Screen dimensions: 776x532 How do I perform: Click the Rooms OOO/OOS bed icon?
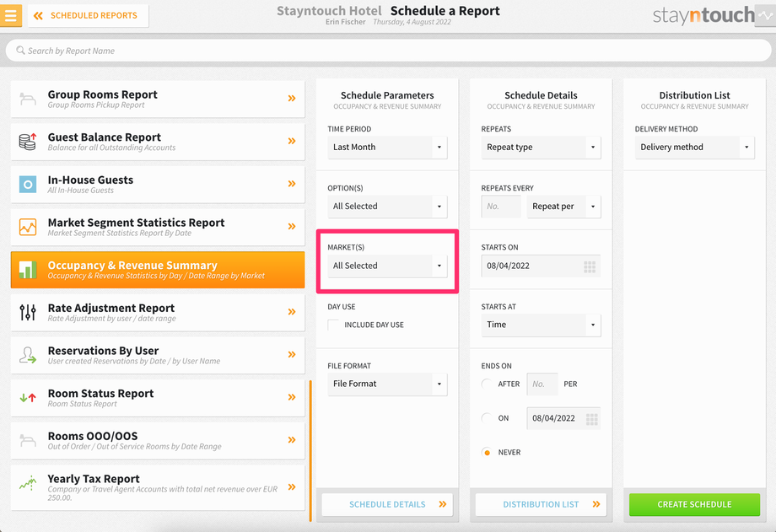click(x=28, y=440)
